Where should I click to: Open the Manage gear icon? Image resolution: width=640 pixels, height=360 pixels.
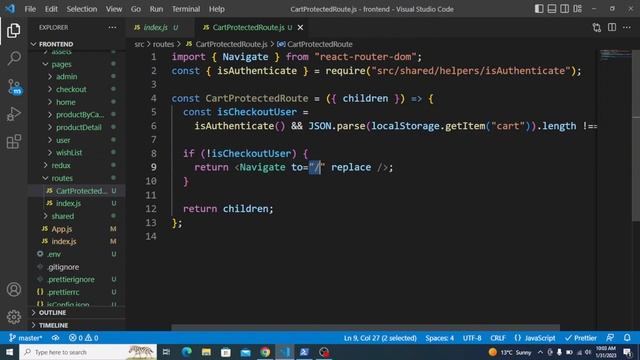(x=13, y=317)
